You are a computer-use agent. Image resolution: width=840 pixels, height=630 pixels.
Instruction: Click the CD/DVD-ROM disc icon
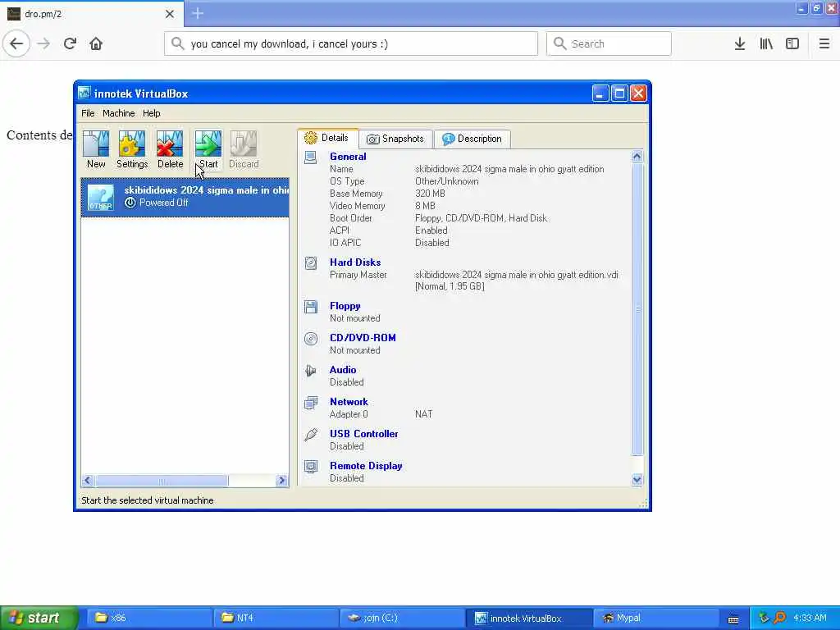click(x=311, y=339)
